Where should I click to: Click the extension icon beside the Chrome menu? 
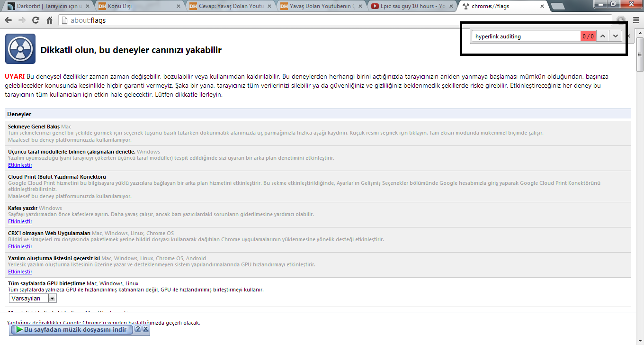[x=621, y=20]
